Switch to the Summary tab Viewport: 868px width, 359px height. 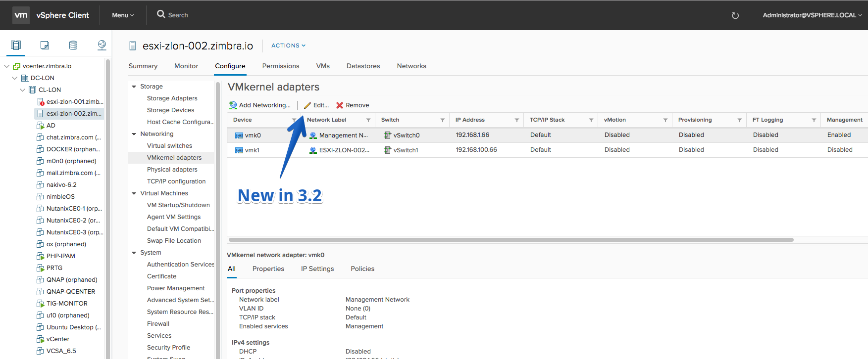143,66
